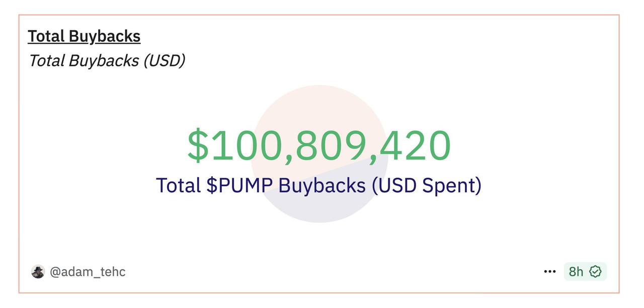
Task: Open the three-dots options menu
Action: tap(549, 272)
